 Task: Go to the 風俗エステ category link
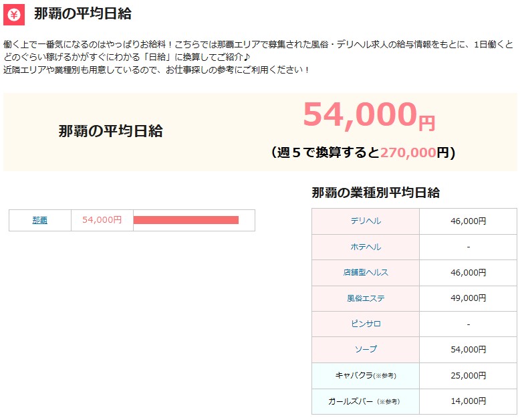(366, 298)
